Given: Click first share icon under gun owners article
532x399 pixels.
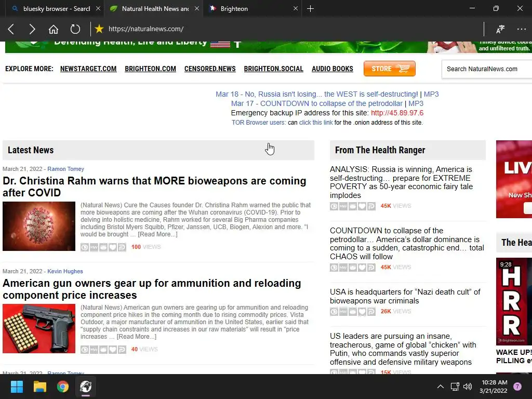Looking at the screenshot, I should click(85, 350).
